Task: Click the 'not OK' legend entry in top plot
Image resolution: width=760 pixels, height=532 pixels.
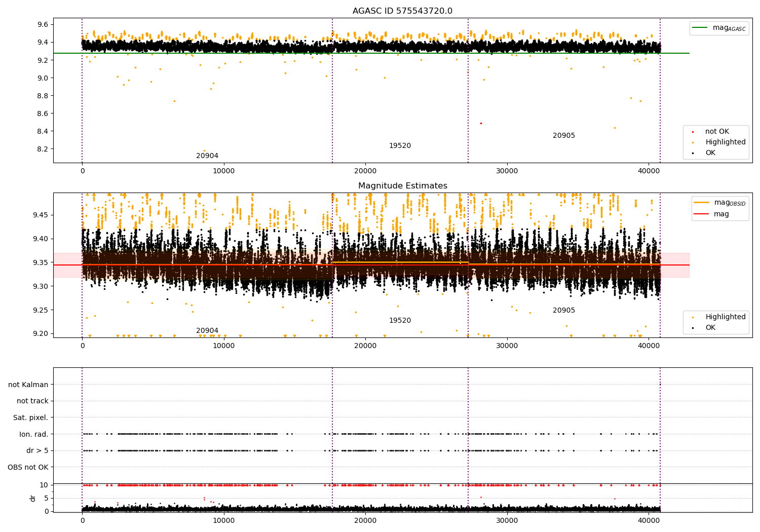Action: (717, 132)
